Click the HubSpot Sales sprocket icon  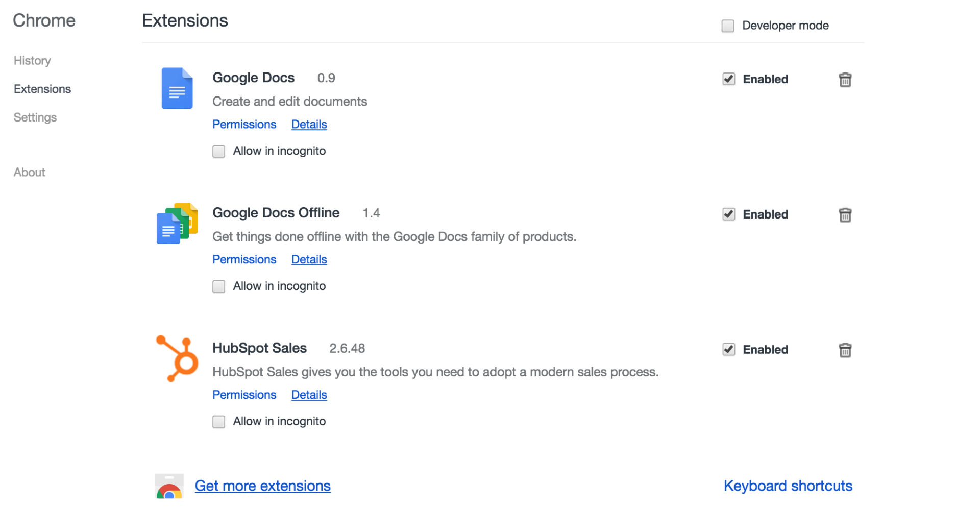(177, 358)
